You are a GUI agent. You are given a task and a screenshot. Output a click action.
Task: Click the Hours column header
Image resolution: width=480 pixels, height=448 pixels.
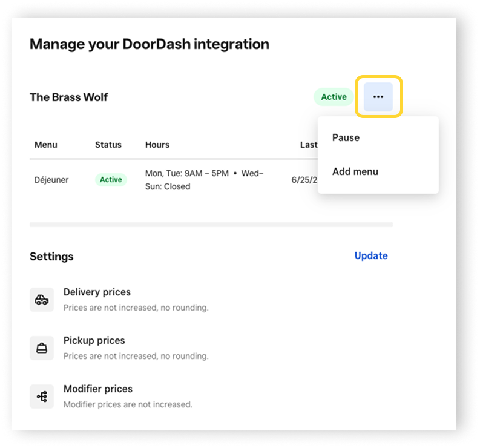click(157, 145)
